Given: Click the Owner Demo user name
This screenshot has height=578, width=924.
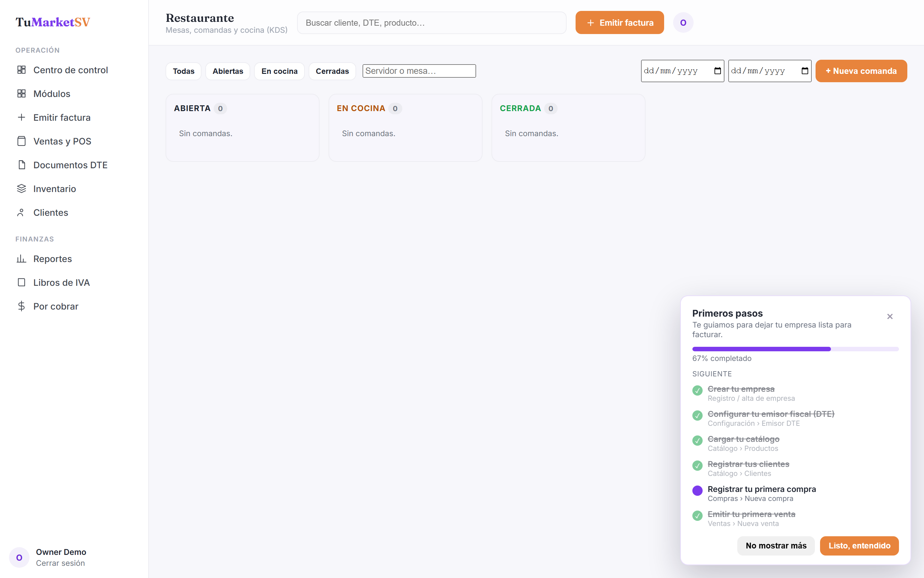Looking at the screenshot, I should tap(61, 552).
